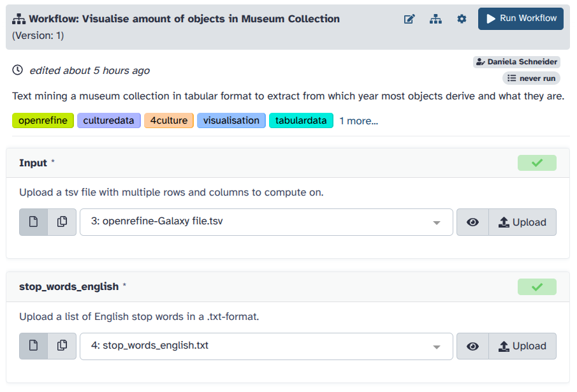Screen dimensions: 577x392
Task: Click the edit workflow pencil icon
Action: 409,19
